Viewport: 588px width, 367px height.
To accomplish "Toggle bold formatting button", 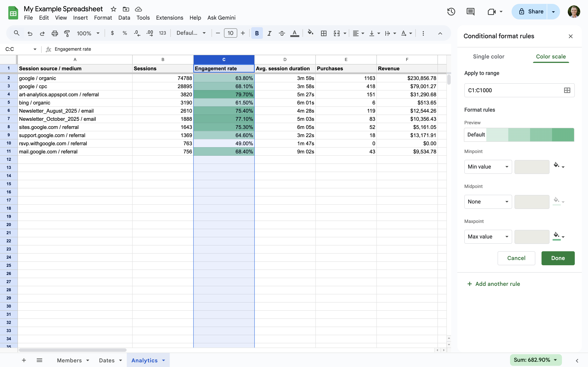I will pos(257,33).
